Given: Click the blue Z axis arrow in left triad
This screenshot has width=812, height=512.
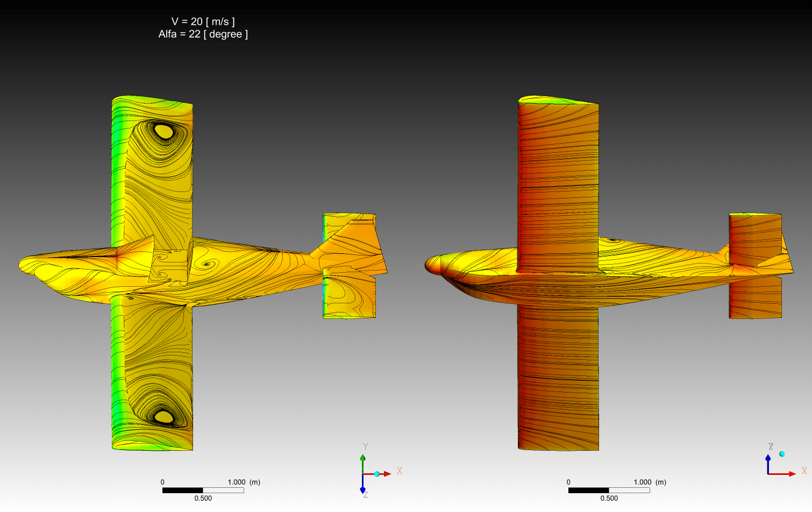Looking at the screenshot, I should (363, 489).
